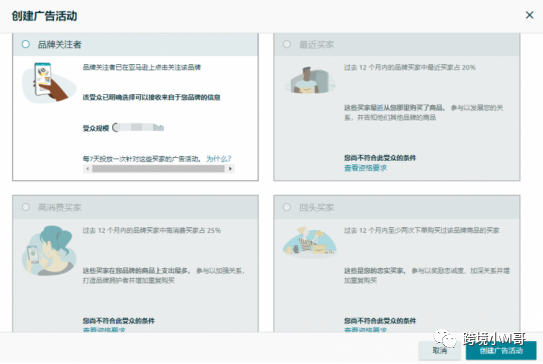Screen dimensions: 543x364
Task: Click the seated man illustration for 最近买家
Action: tap(310, 80)
